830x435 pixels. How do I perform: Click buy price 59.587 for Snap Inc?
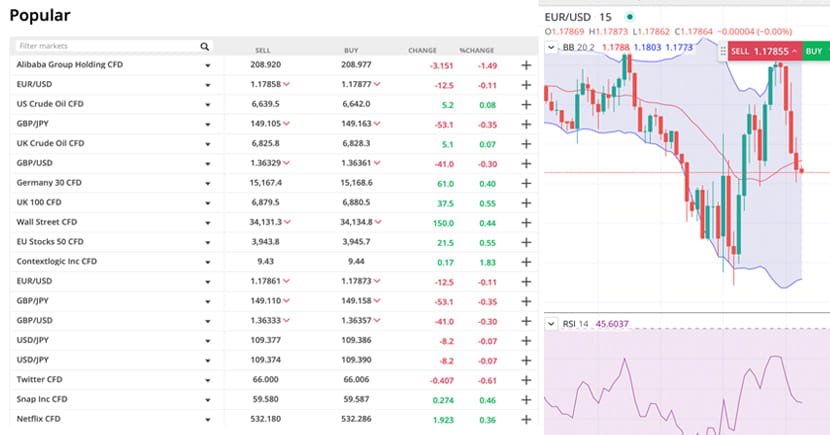[x=356, y=399]
